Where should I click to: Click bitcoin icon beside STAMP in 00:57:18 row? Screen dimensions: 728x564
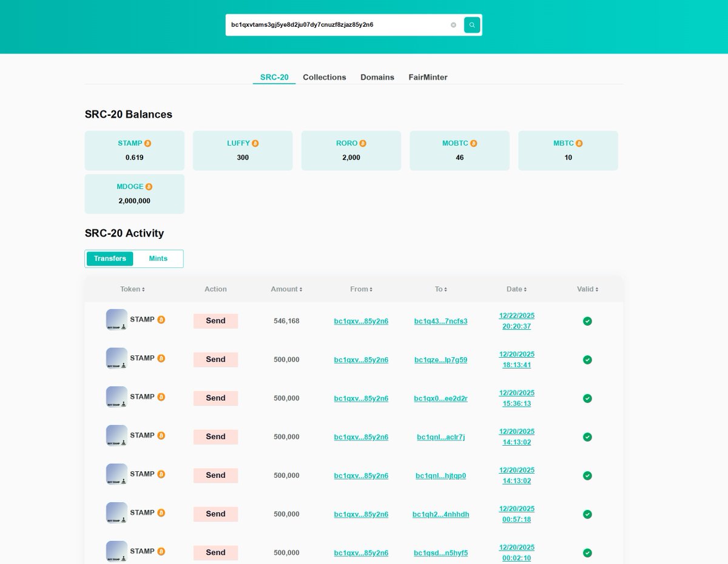click(161, 512)
